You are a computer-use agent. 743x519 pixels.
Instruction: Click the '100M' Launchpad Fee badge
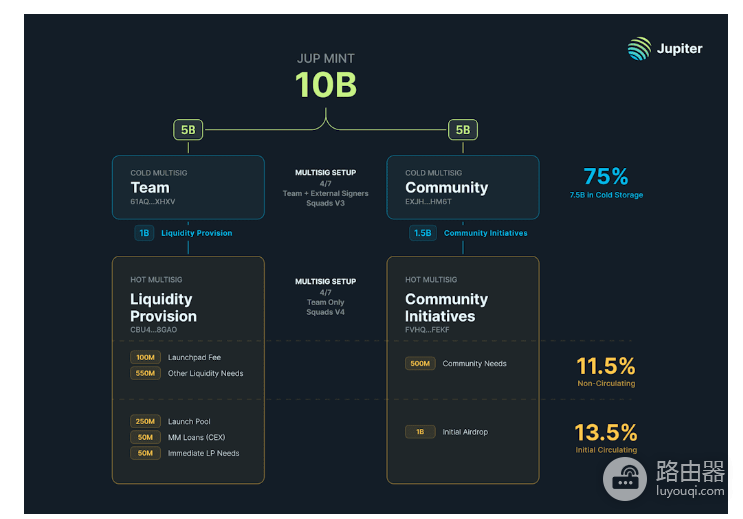[x=145, y=357]
